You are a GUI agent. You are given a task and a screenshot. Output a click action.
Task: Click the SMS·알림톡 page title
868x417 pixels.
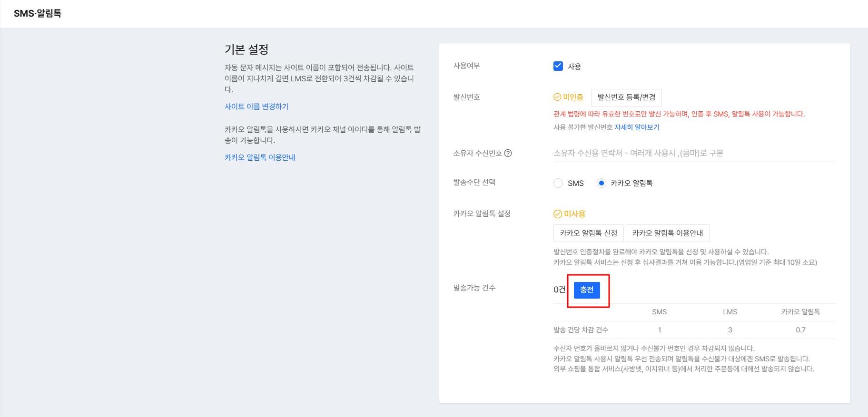(x=38, y=13)
